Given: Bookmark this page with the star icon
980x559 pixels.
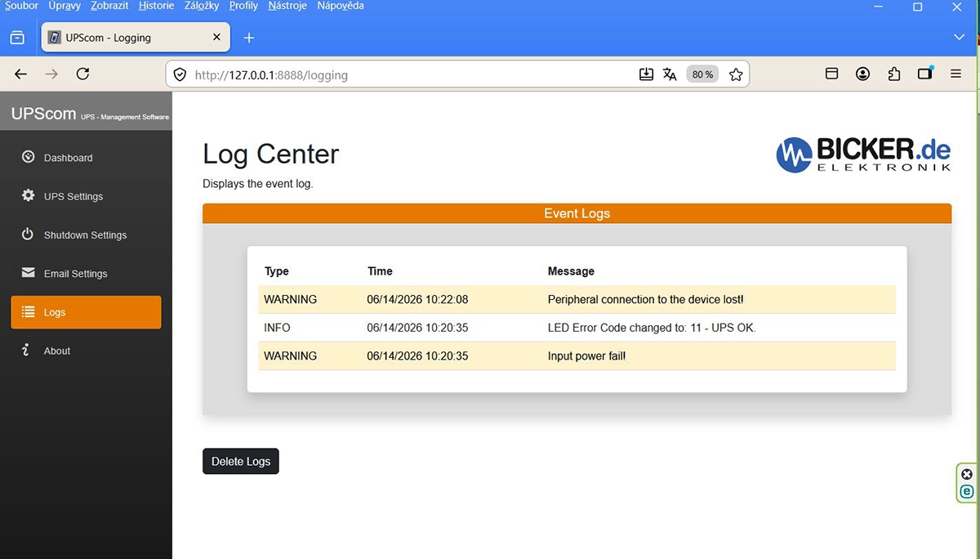Looking at the screenshot, I should tap(736, 74).
